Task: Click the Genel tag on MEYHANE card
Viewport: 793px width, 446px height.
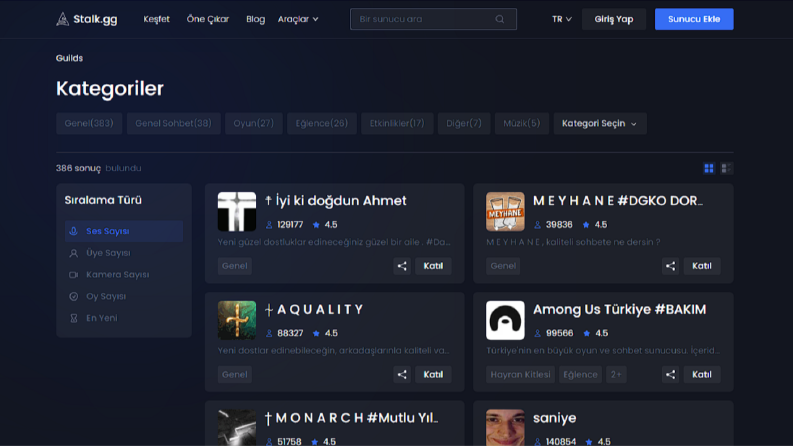Action: click(503, 266)
